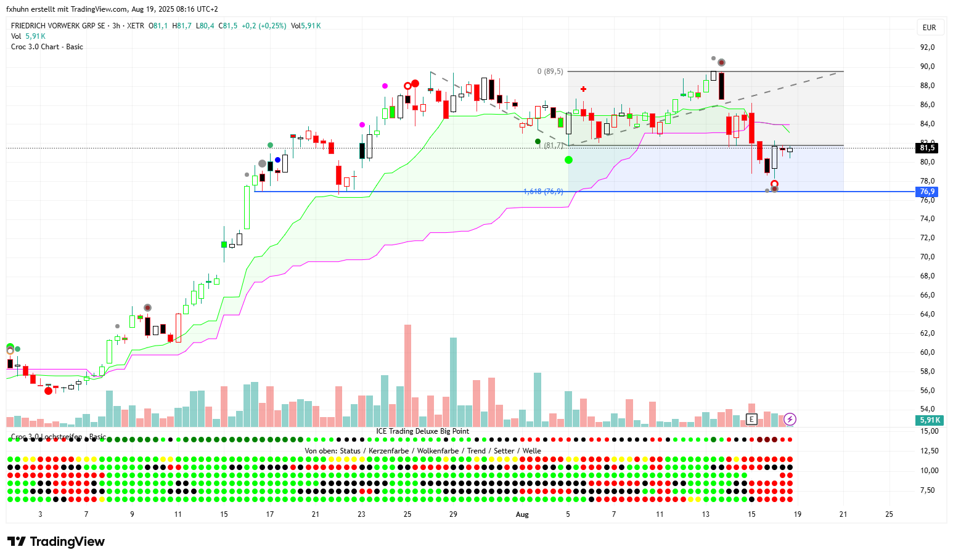Click the Vol 5,91K indicator legend
The width and height of the screenshot is (953, 560).
pyautogui.click(x=28, y=36)
